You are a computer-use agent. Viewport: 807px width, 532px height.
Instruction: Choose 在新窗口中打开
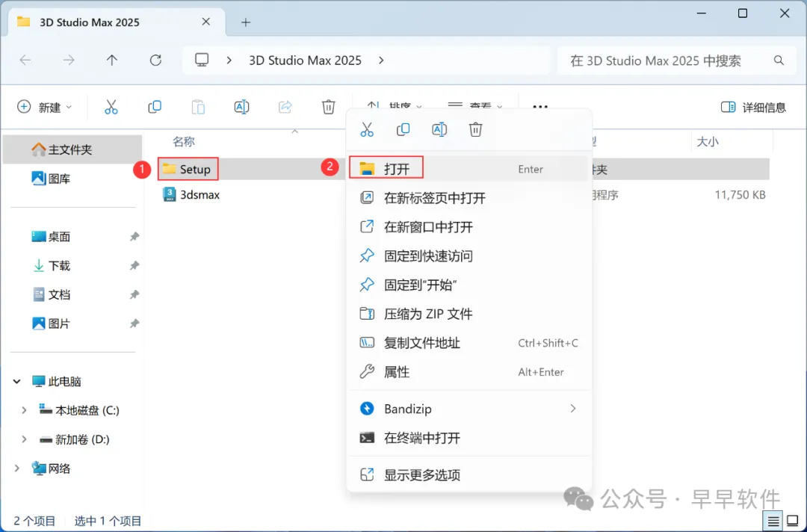pos(467,226)
